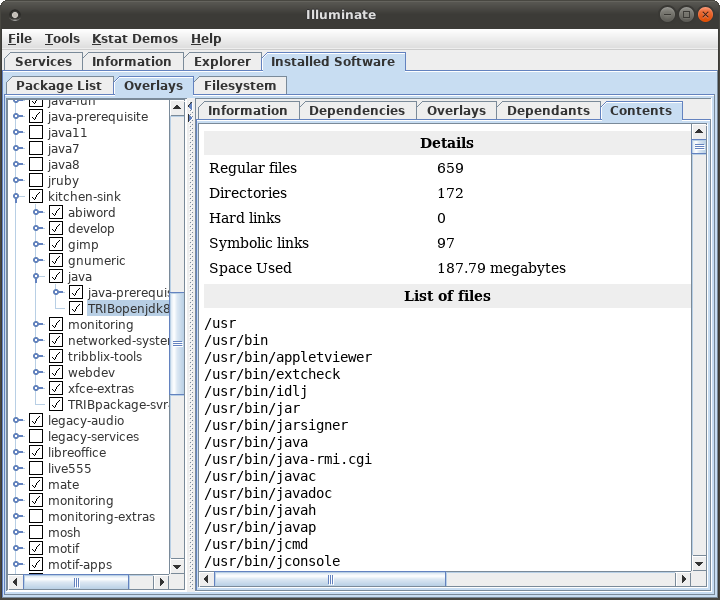The image size is (720, 600).
Task: Expand the abiword tree node
Action: tap(37, 212)
